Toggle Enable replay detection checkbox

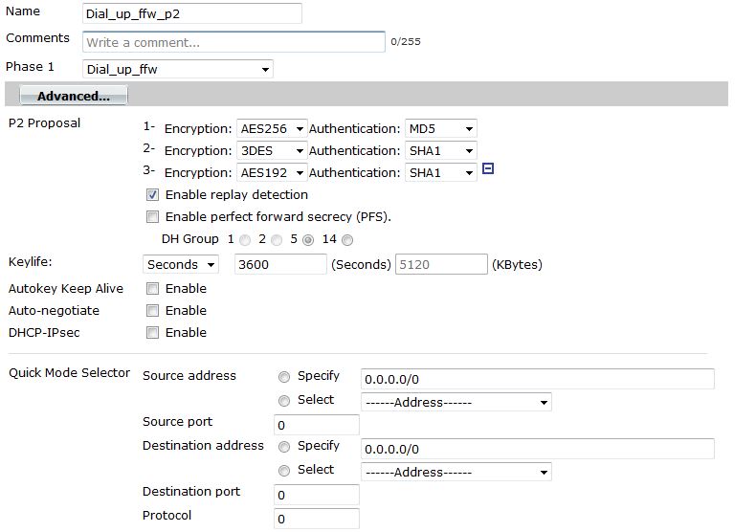point(152,194)
